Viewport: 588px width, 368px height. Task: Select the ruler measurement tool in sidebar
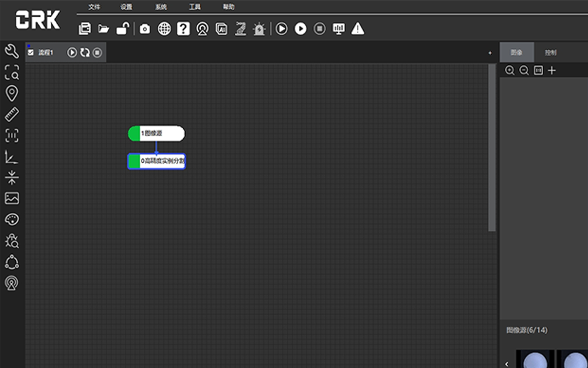coord(12,114)
